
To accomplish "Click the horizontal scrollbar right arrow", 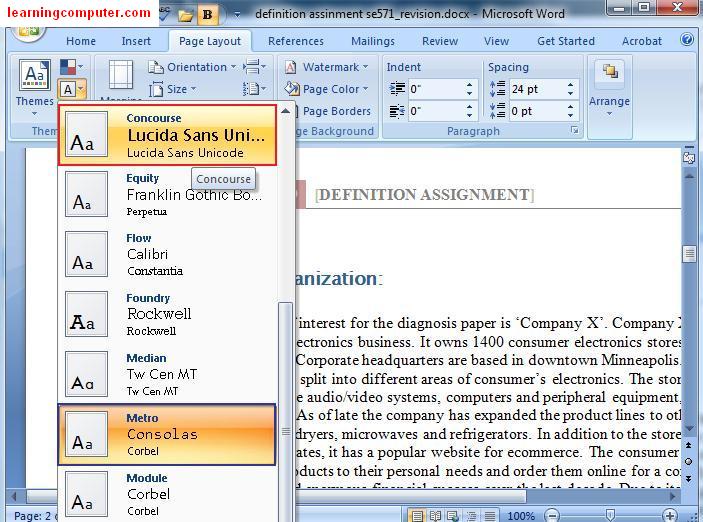I will click(x=672, y=496).
